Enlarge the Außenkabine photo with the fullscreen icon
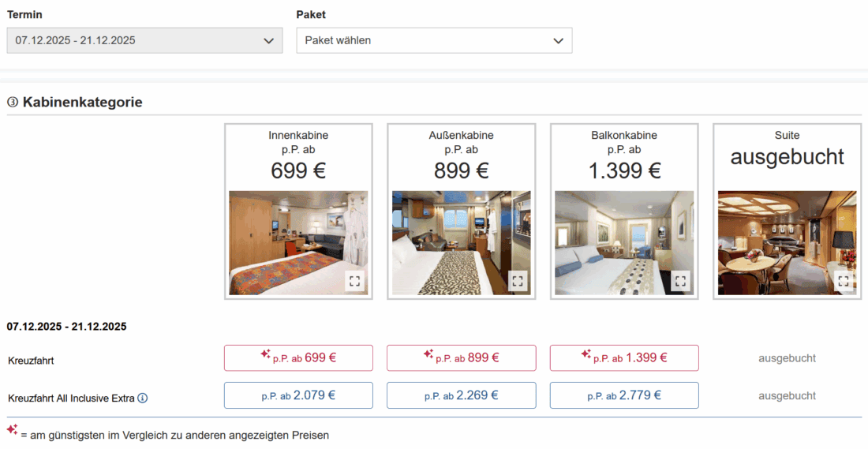The width and height of the screenshot is (868, 449). (x=518, y=281)
